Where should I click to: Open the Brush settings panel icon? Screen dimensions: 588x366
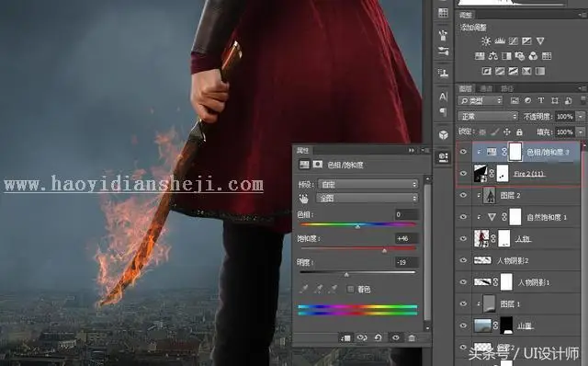click(x=443, y=51)
